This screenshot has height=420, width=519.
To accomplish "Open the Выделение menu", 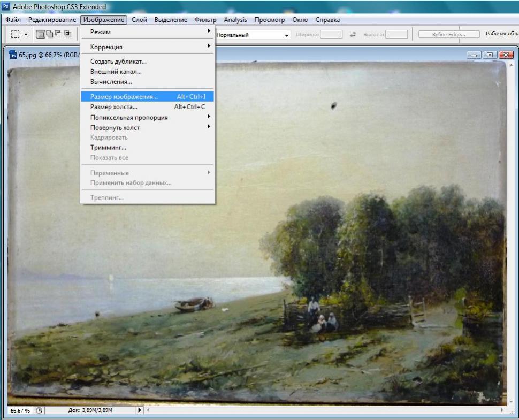I will coord(171,20).
